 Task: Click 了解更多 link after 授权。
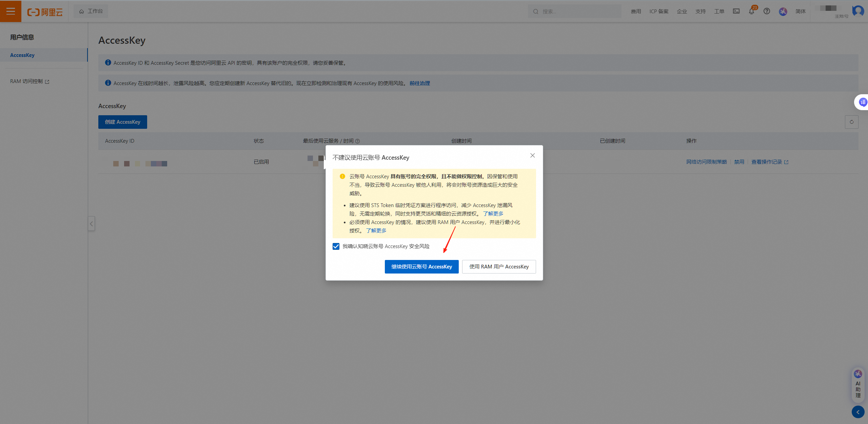(376, 231)
